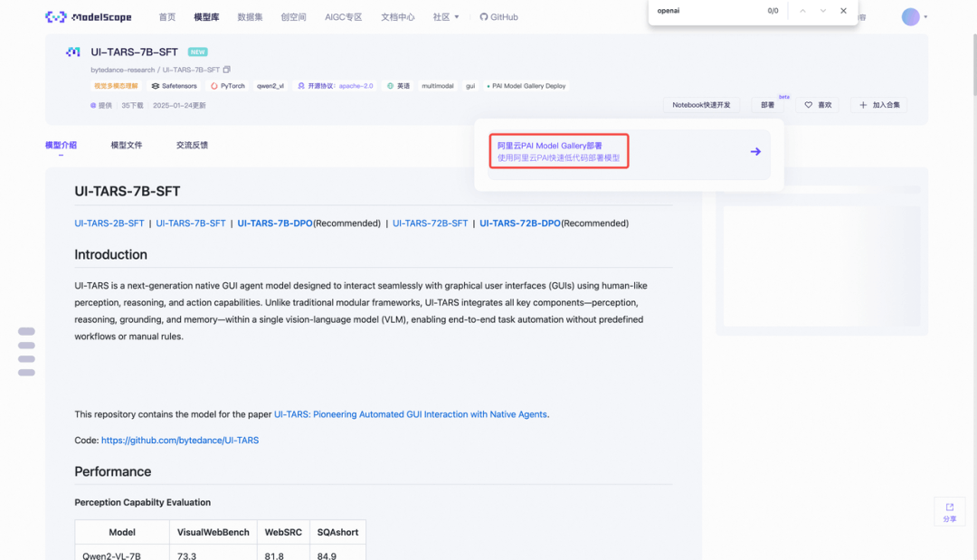Click the Qwen2-VL-7B table row

(x=221, y=553)
